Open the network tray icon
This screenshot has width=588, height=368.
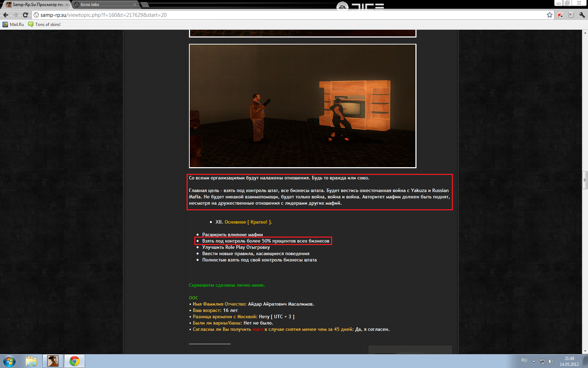(542, 361)
